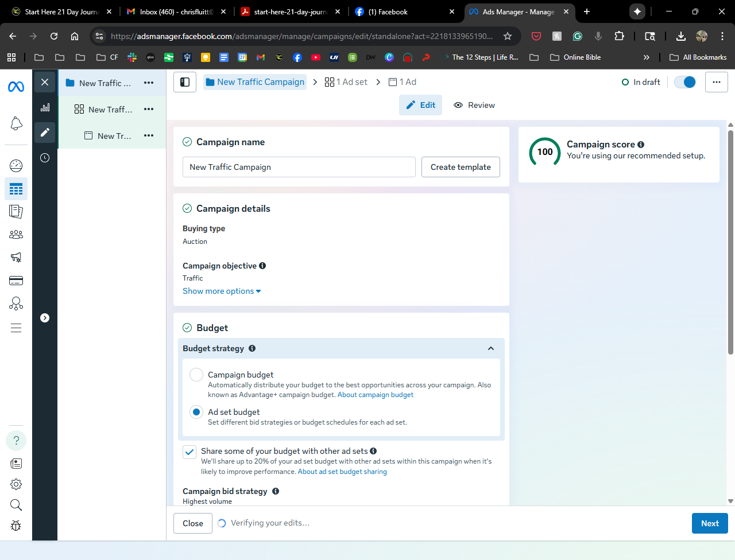Open Settings gear in left sidebar

pyautogui.click(x=16, y=484)
